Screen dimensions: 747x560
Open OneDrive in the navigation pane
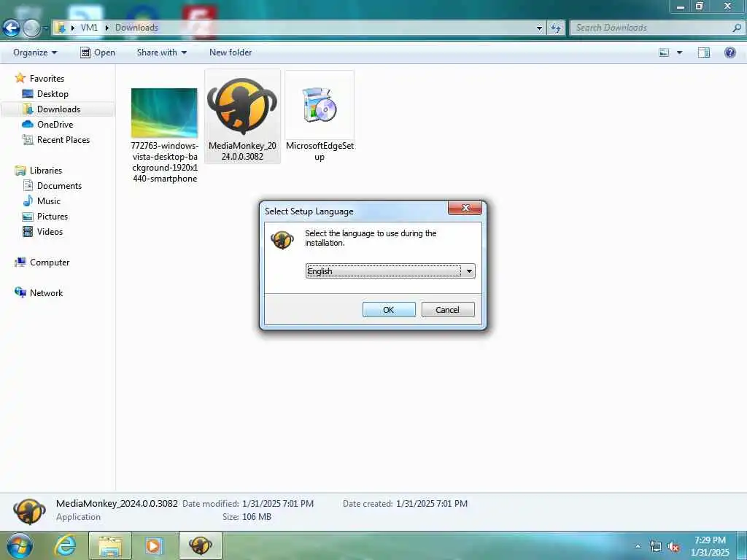click(55, 124)
